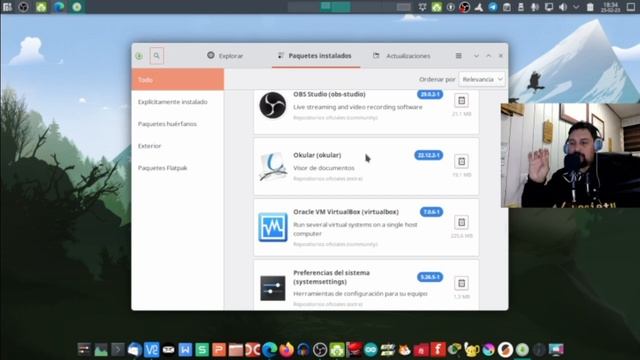Select Paquetes huérfanos filter
640x360 pixels.
tap(178, 124)
